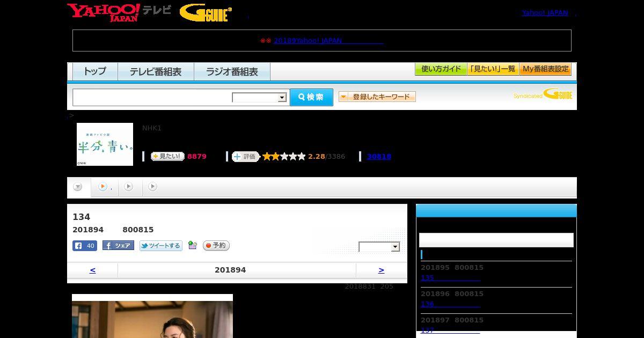Open the 20189Yahoo! JAPAN notice link

(328, 40)
